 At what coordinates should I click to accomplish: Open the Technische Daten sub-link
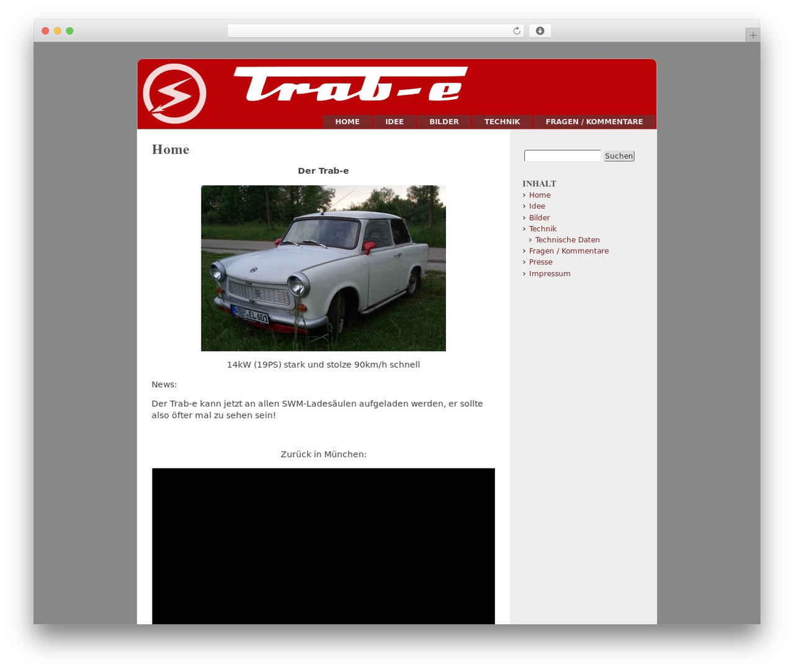point(568,240)
